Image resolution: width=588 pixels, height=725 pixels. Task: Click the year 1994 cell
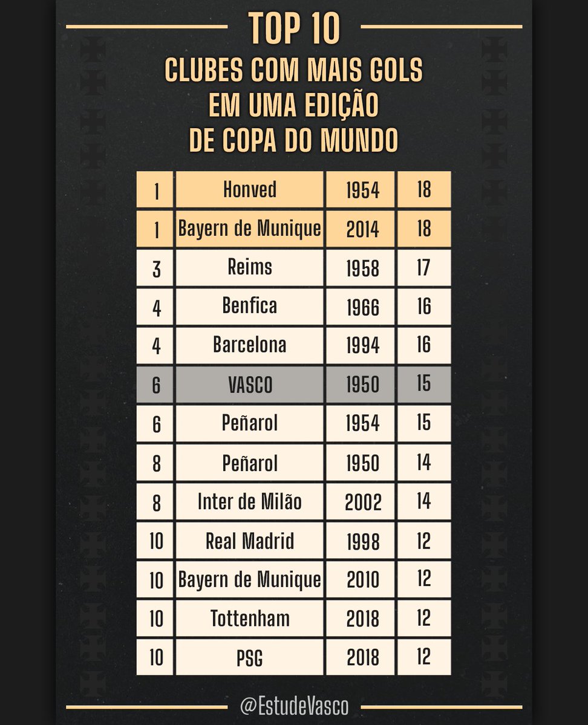pyautogui.click(x=362, y=345)
